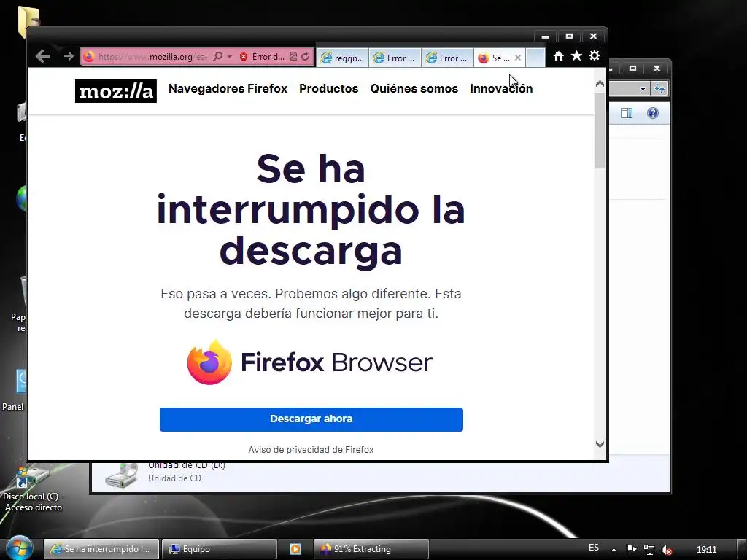
Task: Click the page scrollbar up arrow
Action: tap(600, 84)
